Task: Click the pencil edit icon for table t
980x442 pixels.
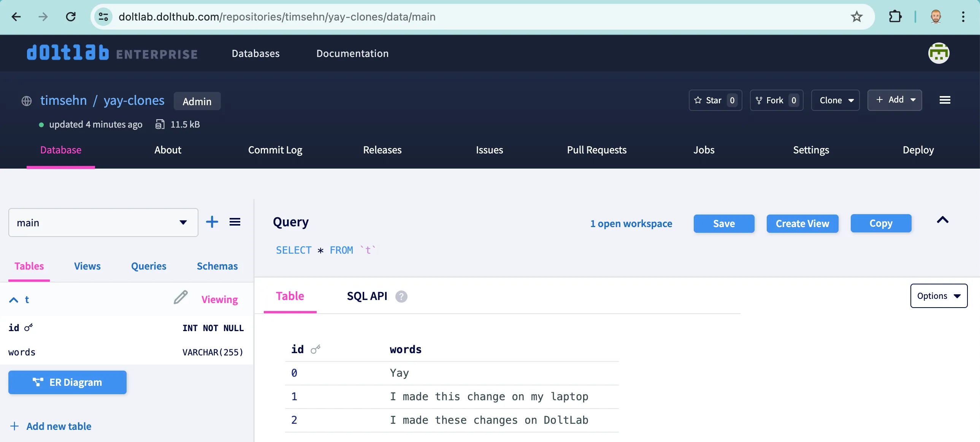Action: click(x=180, y=298)
